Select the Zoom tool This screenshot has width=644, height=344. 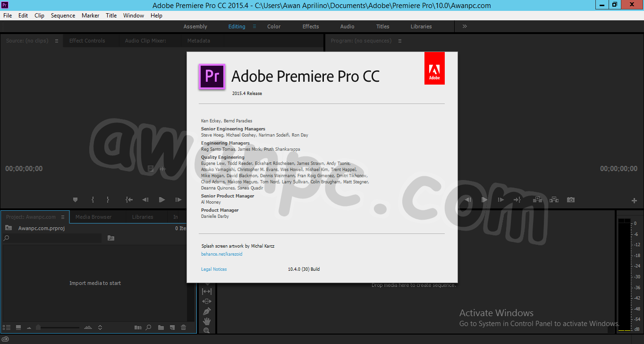[206, 330]
